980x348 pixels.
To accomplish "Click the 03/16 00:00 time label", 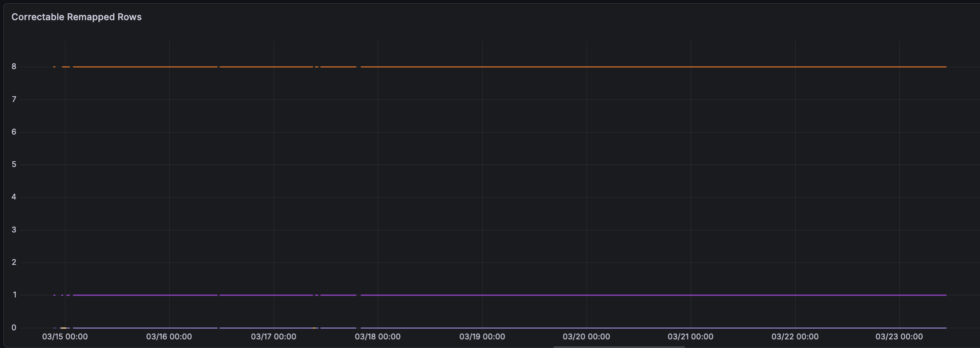I will tap(169, 336).
